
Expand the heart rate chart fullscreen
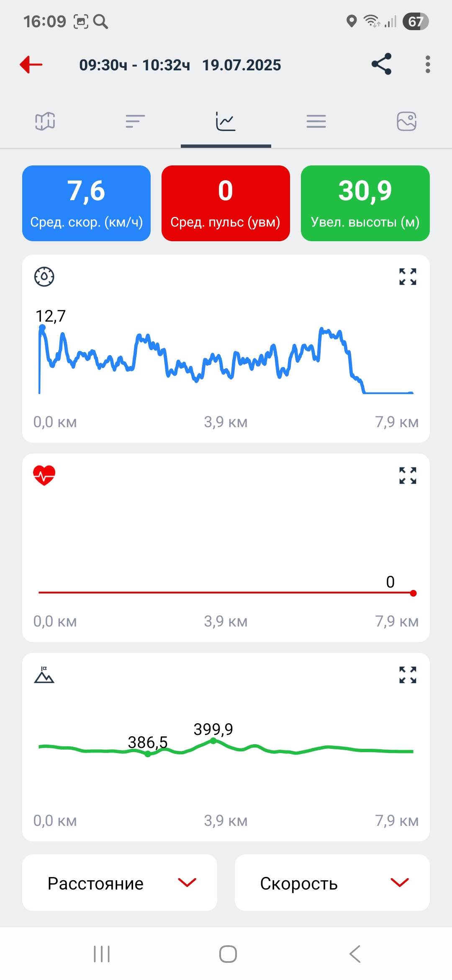(x=408, y=476)
